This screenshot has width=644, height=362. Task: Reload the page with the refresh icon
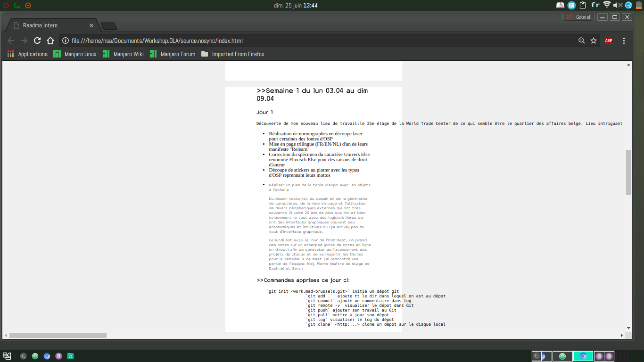37,41
